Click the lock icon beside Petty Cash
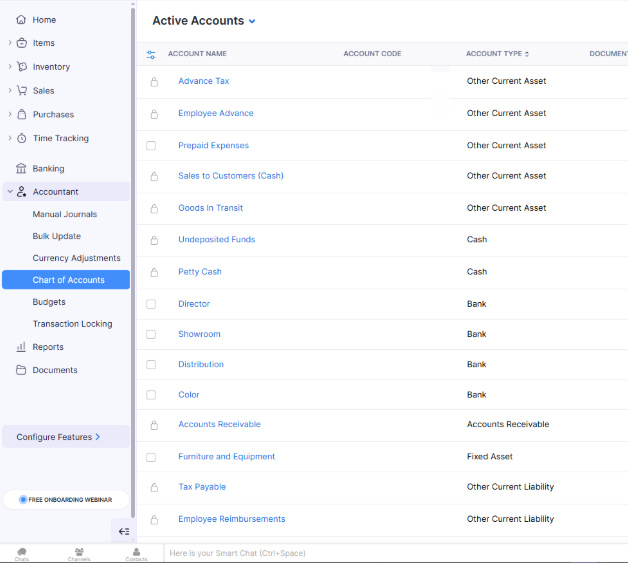Screen dimensions: 628x572 [x=153, y=272]
